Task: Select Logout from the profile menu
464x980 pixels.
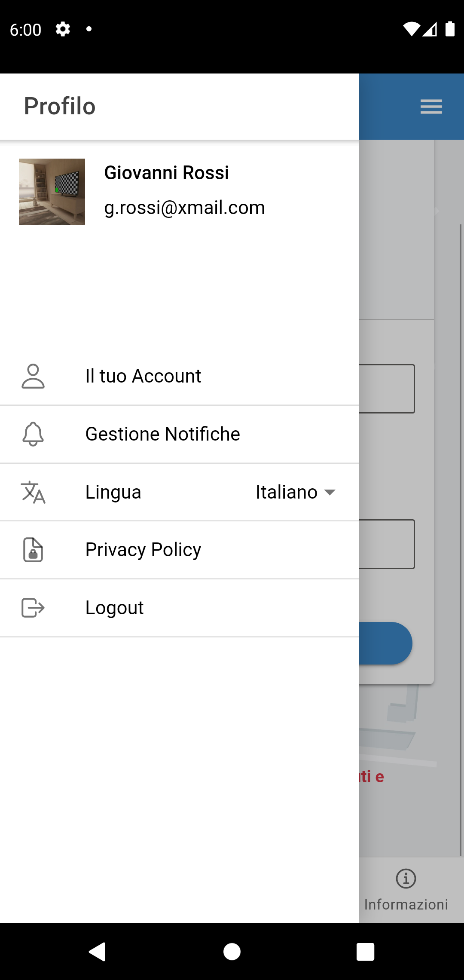Action: 180,608
